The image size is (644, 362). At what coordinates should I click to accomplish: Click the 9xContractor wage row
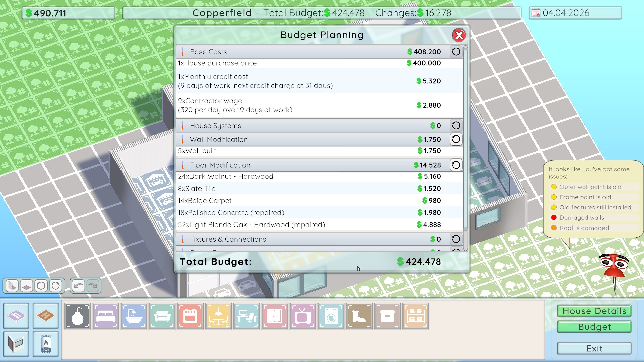[x=319, y=105]
